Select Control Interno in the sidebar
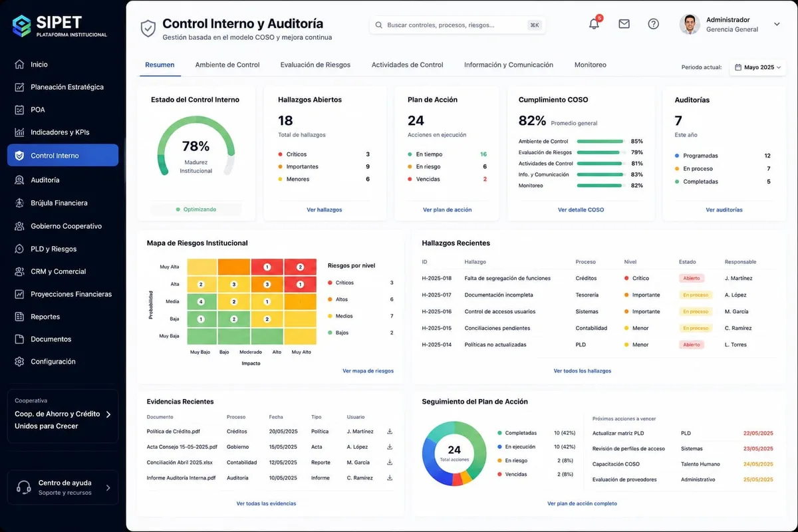The image size is (798, 532). click(63, 156)
